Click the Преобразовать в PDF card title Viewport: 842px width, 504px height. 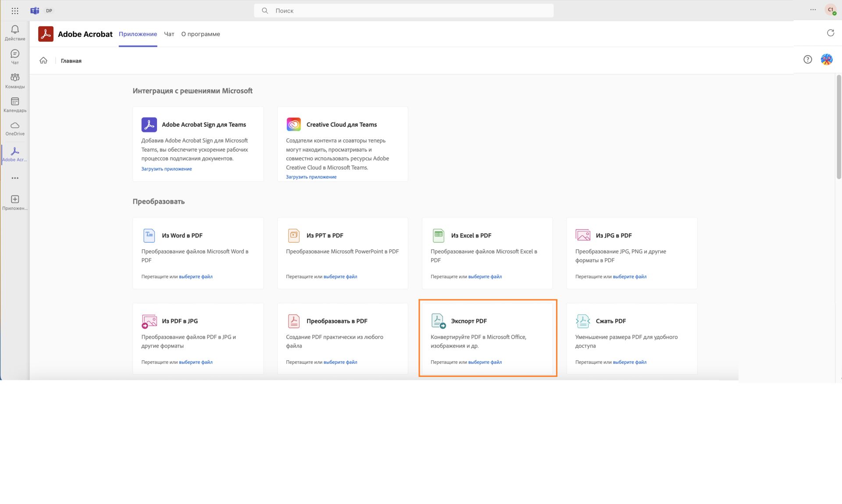pos(337,321)
